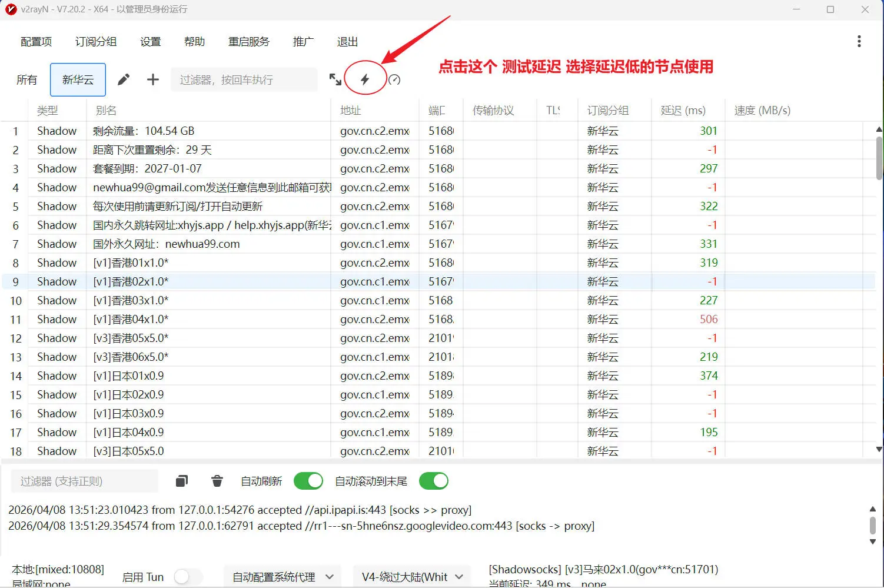
Task: Open the three-dot menu in the top right
Action: coord(859,41)
